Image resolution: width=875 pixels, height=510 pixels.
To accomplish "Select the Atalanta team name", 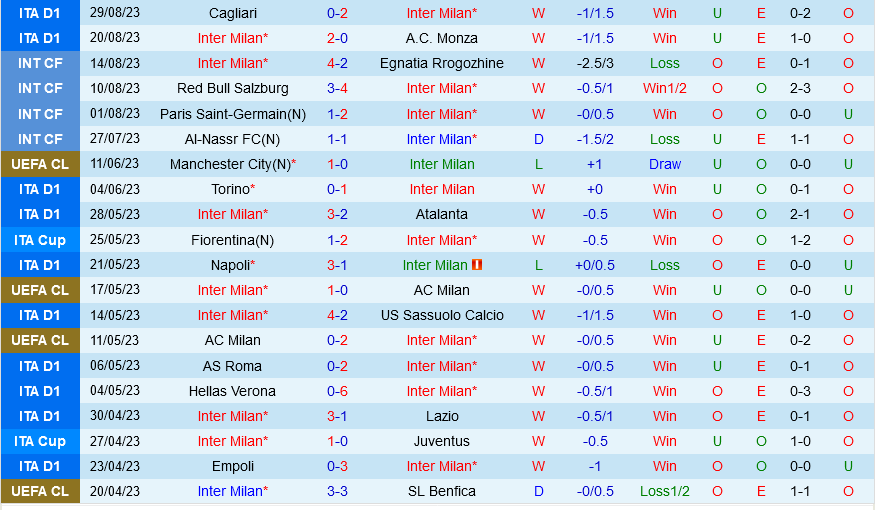I will 441,214.
